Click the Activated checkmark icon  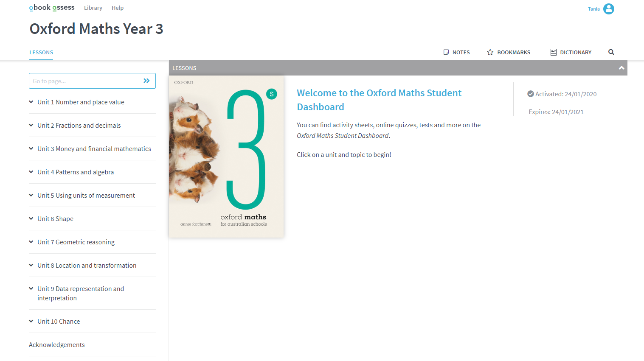531,94
